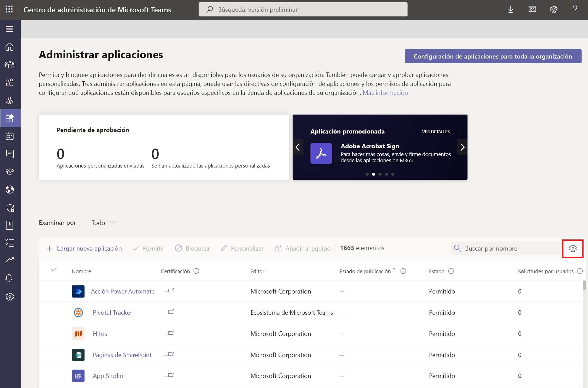The height and width of the screenshot is (388, 588).
Task: Click VER DETALLES on promoted app
Action: (x=436, y=132)
